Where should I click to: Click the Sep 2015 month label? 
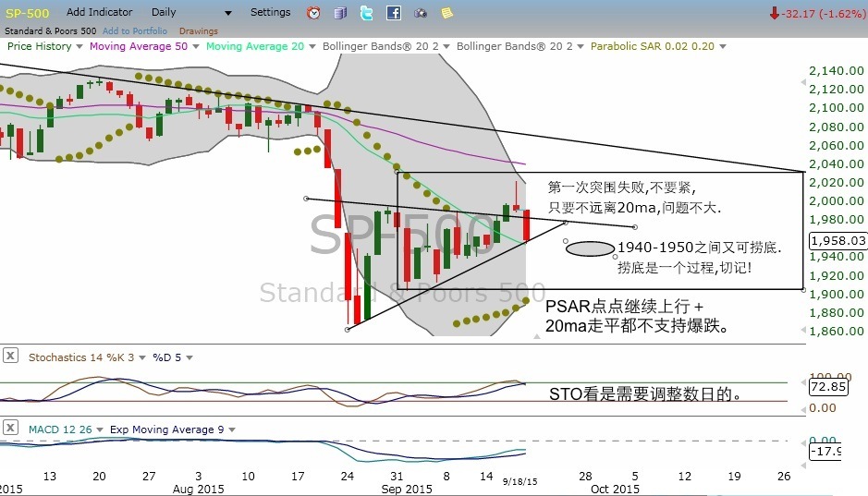click(x=407, y=490)
